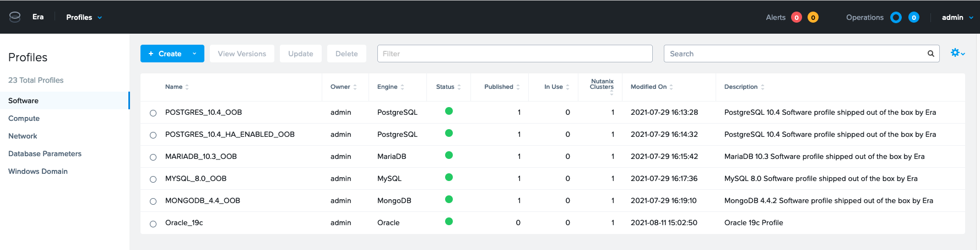Click status dot for POSTGRES_10.4_HA_ENABLED_OOB
The height and width of the screenshot is (250, 980).
coord(448,133)
